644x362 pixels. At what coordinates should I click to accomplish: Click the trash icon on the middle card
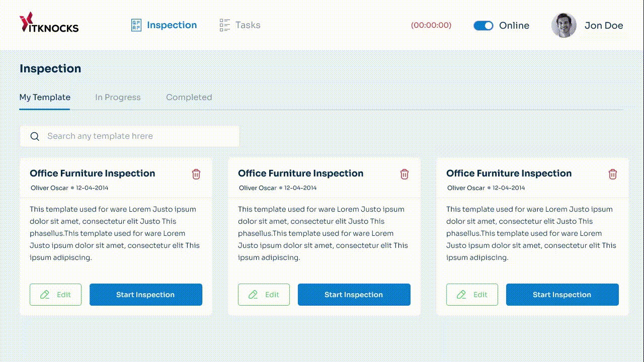point(405,174)
